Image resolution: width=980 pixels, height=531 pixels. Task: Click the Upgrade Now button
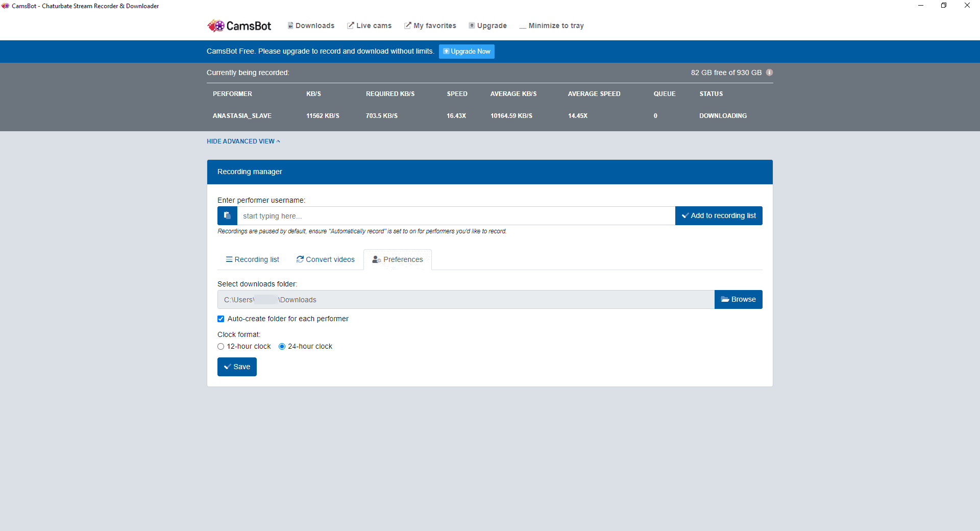[x=467, y=52]
